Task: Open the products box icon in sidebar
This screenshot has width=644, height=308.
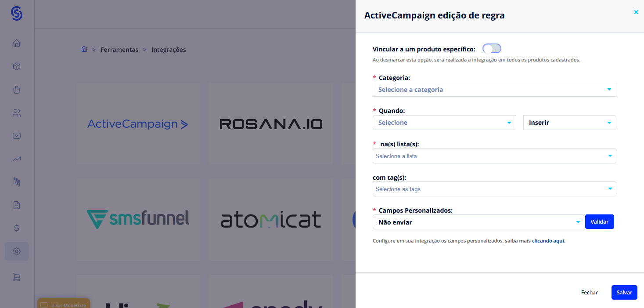Action: [x=17, y=66]
